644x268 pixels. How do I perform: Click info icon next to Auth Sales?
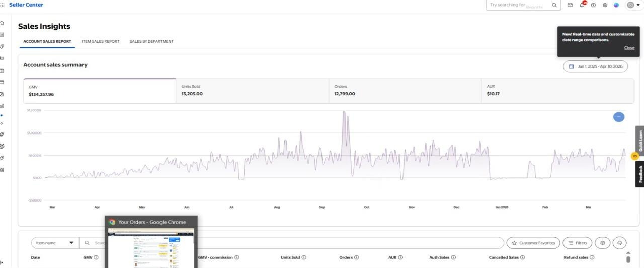coord(454,257)
